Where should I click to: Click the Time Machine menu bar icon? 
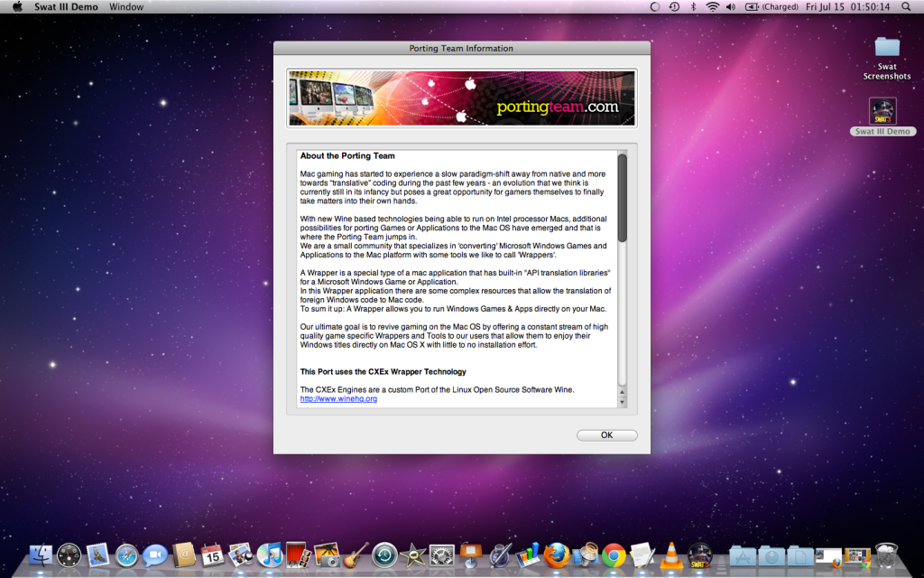674,7
